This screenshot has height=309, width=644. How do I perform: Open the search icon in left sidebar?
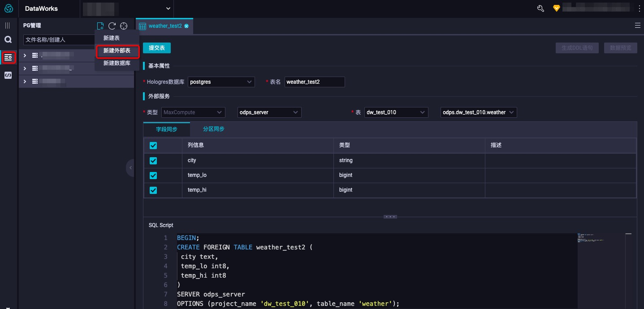point(8,39)
